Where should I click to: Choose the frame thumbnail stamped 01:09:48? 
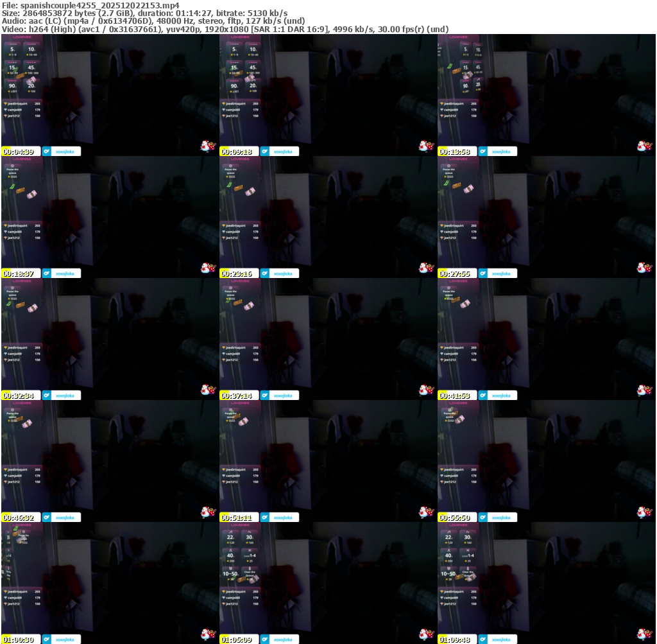coord(547,583)
